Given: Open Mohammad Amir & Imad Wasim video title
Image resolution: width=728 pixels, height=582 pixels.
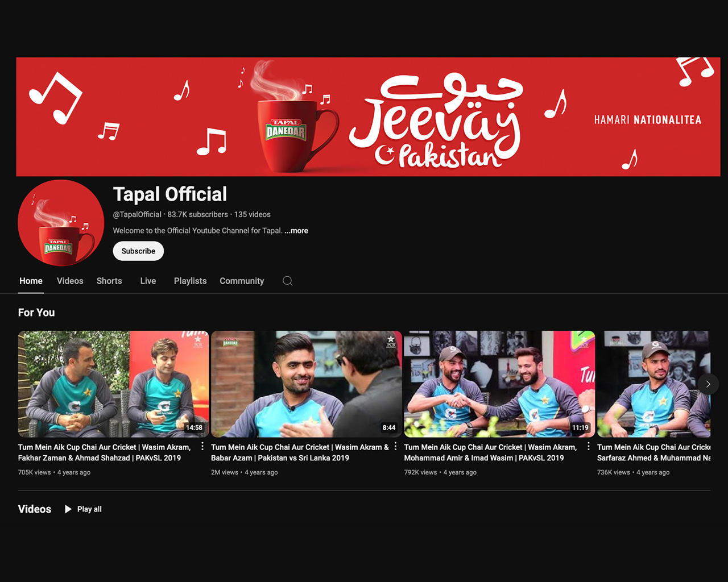Looking at the screenshot, I should pyautogui.click(x=490, y=452).
